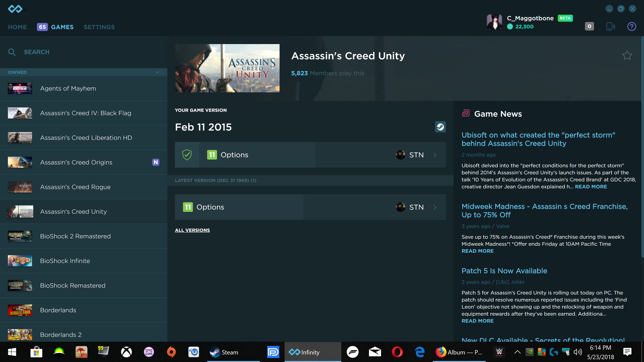The height and width of the screenshot is (362, 644).
Task: Click ALL VERSIONS link below game versions
Action: point(192,230)
